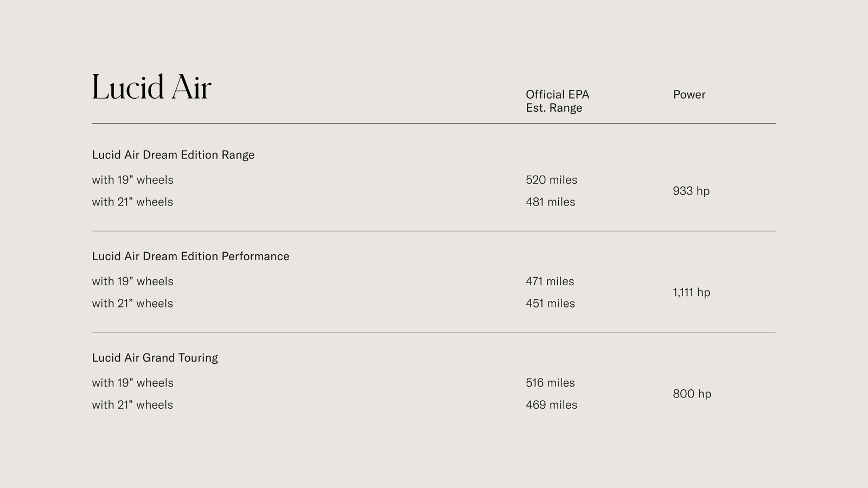This screenshot has height=488, width=868.
Task: Select the 1,111 hp power figure
Action: point(691,292)
